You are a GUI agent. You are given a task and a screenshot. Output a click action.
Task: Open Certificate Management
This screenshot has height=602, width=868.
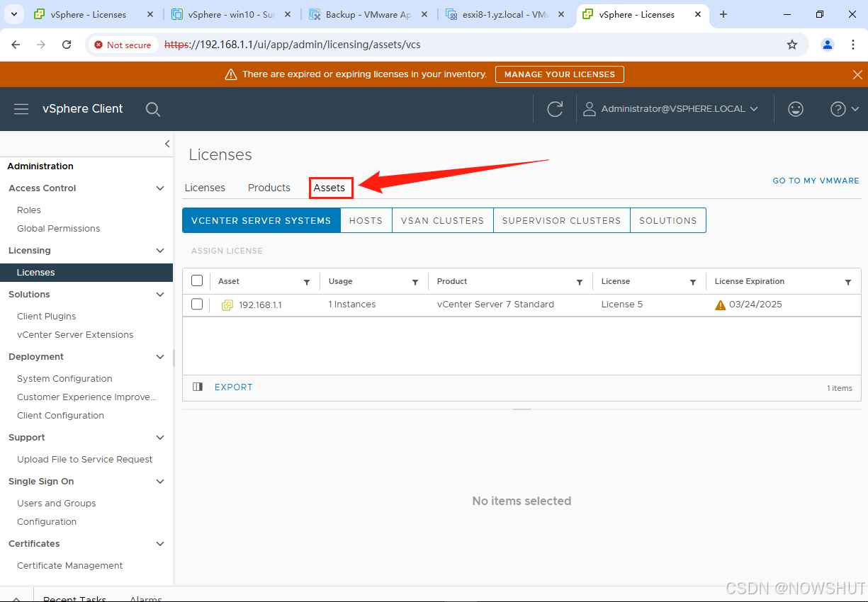pos(70,566)
